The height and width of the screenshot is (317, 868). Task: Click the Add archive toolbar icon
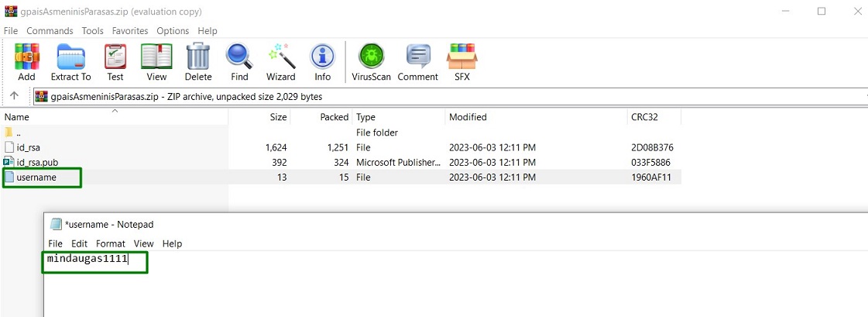click(26, 62)
